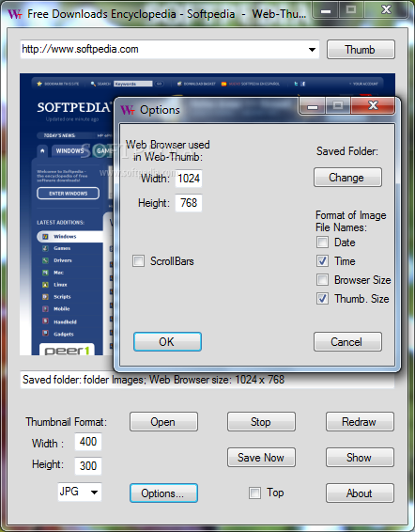Image resolution: width=415 pixels, height=532 pixels.
Task: Click the Redraw button
Action: click(361, 422)
